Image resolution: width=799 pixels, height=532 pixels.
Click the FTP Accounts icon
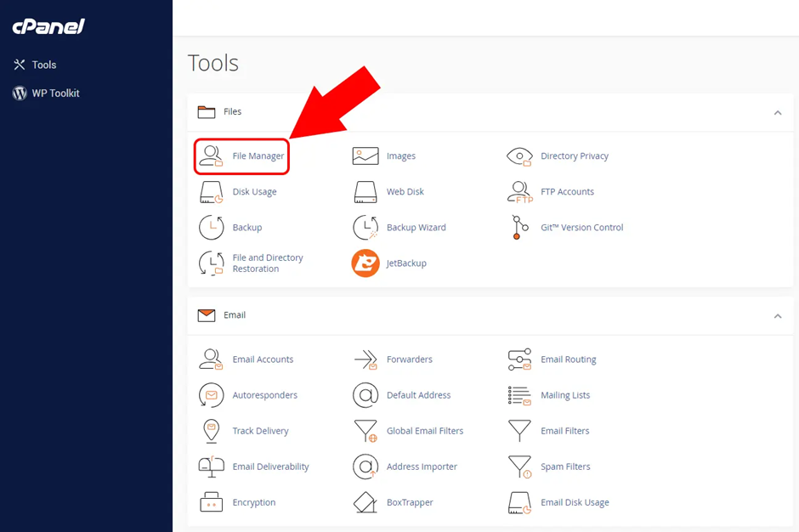tap(519, 192)
